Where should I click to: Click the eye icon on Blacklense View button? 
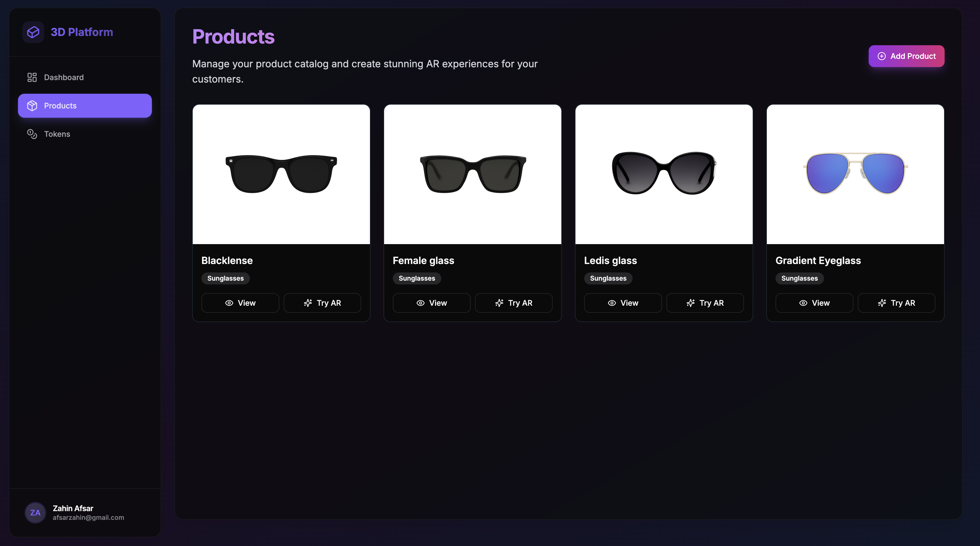pyautogui.click(x=229, y=303)
